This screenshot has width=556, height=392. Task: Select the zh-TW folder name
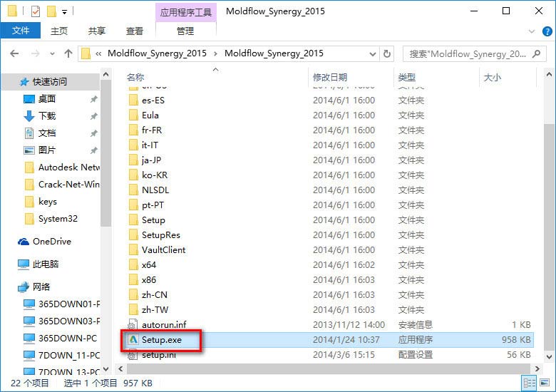[155, 310]
